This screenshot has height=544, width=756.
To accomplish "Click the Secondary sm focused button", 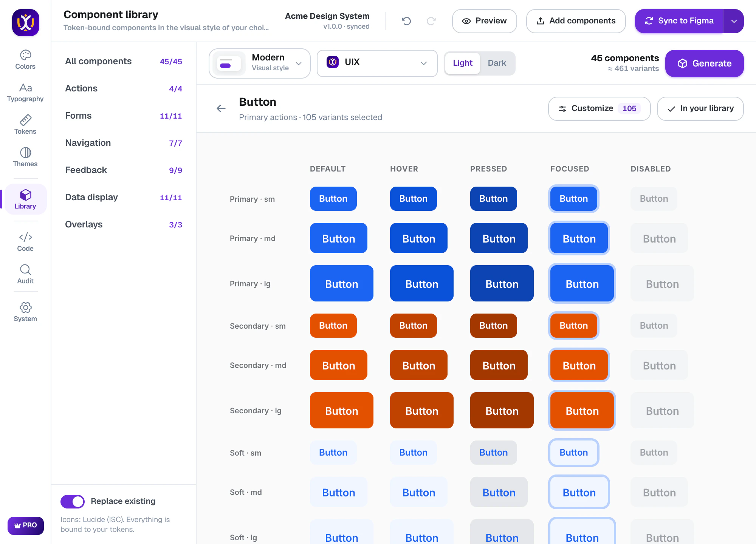I will (573, 326).
